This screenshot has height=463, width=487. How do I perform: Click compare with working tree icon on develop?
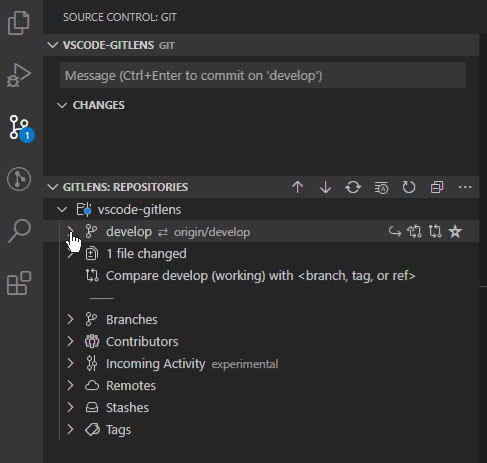pos(435,231)
